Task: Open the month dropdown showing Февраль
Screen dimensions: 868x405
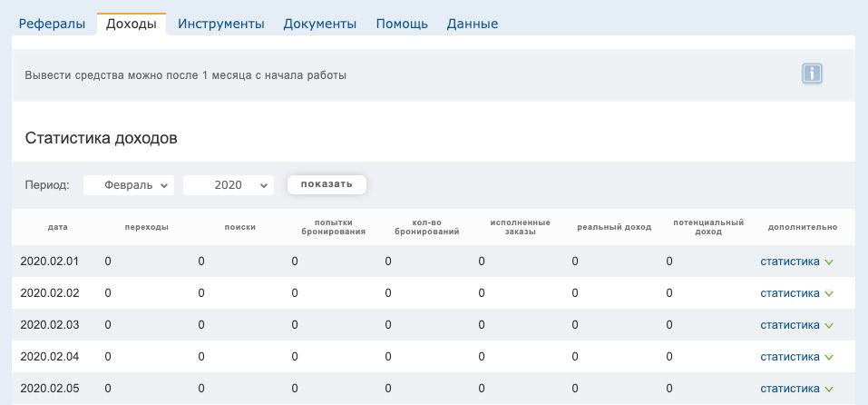Action: [128, 184]
